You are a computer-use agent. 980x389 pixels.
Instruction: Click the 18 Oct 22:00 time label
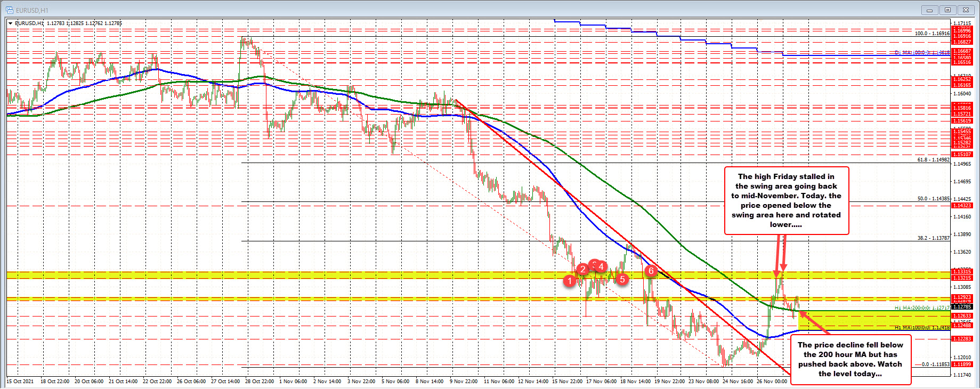(x=55, y=382)
